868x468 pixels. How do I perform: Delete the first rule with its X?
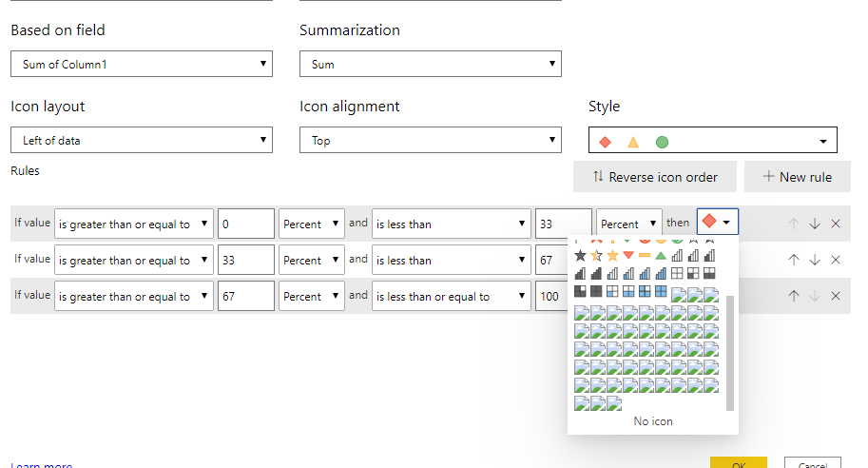(x=836, y=224)
